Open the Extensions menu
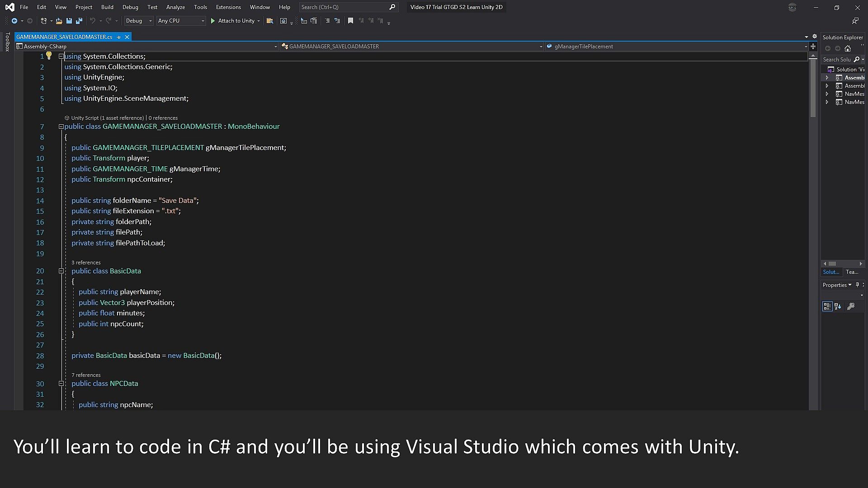The width and height of the screenshot is (868, 488). pyautogui.click(x=228, y=7)
